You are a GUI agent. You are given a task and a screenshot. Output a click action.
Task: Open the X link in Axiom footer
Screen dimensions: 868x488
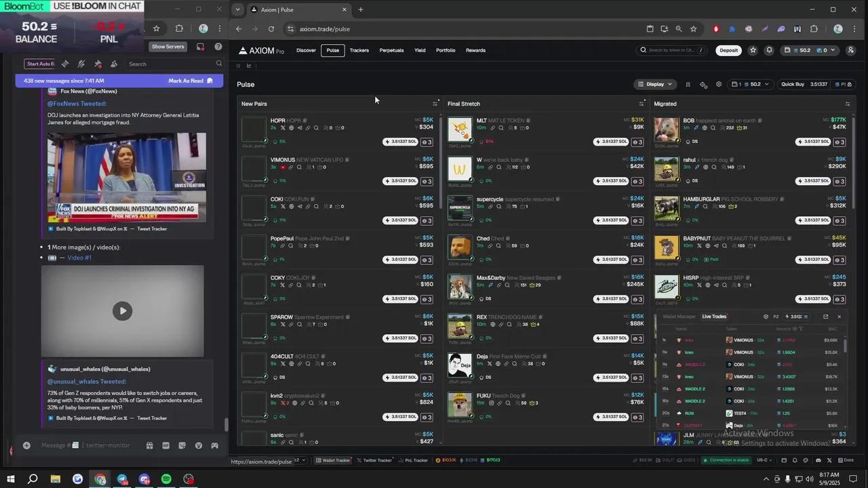[x=829, y=460]
